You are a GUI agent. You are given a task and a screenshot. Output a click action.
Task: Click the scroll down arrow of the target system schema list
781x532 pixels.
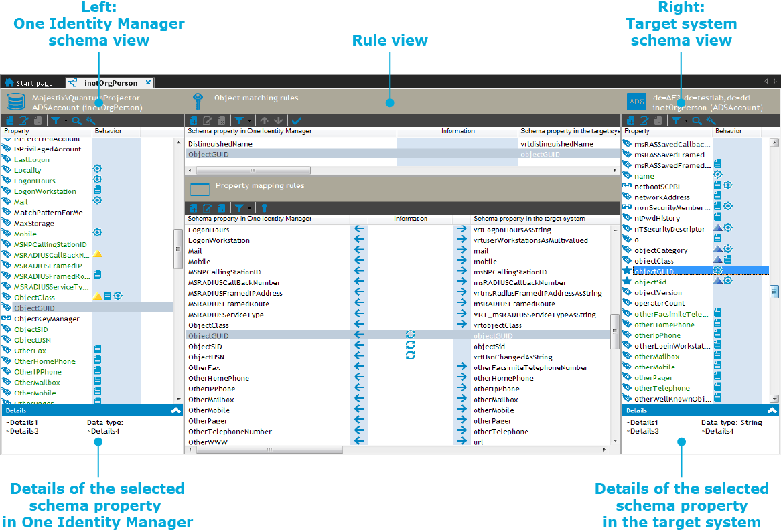774,399
